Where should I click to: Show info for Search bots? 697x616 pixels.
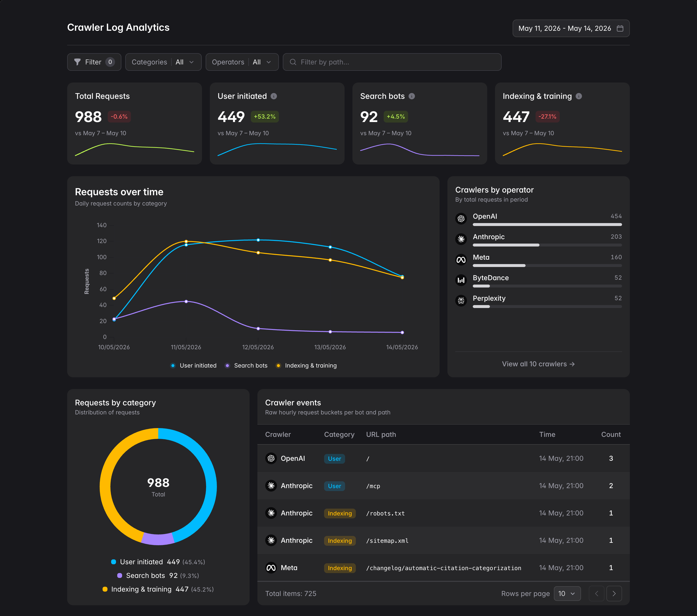pyautogui.click(x=412, y=96)
